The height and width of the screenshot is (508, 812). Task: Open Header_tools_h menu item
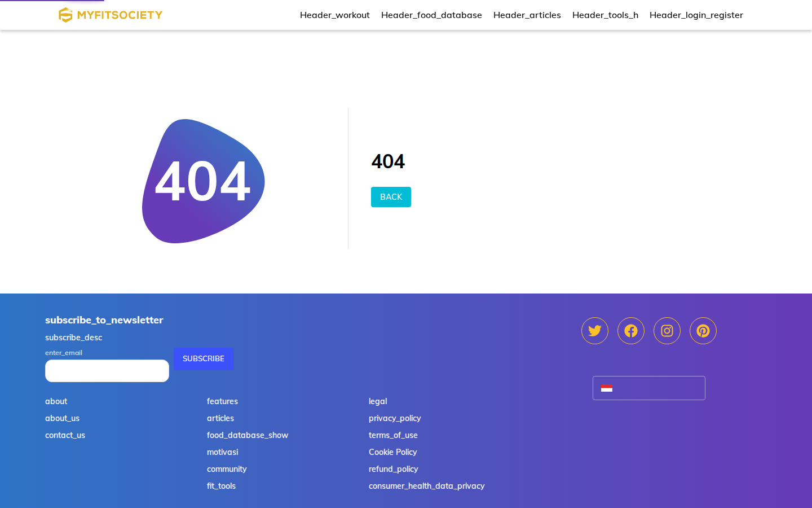605,15
